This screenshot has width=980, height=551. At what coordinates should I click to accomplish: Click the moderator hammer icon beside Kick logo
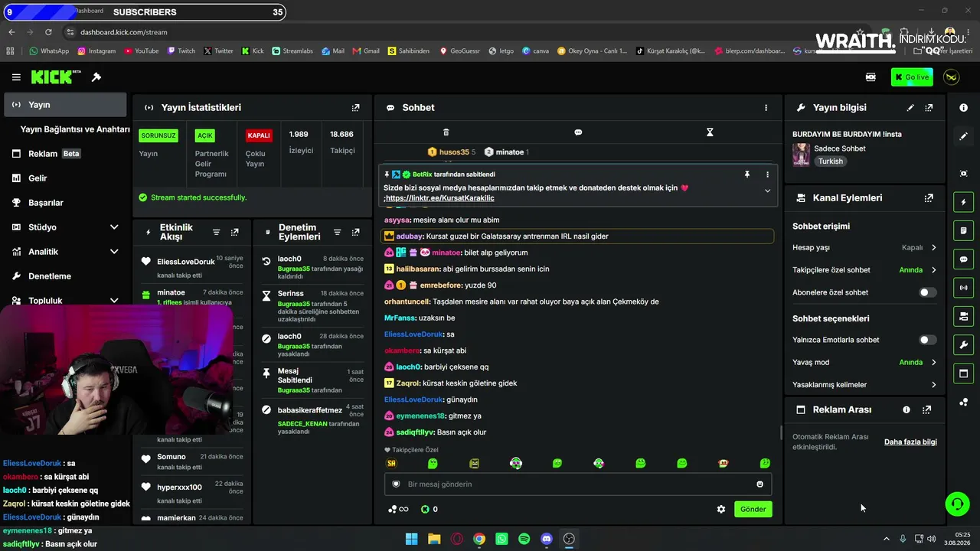tap(96, 77)
